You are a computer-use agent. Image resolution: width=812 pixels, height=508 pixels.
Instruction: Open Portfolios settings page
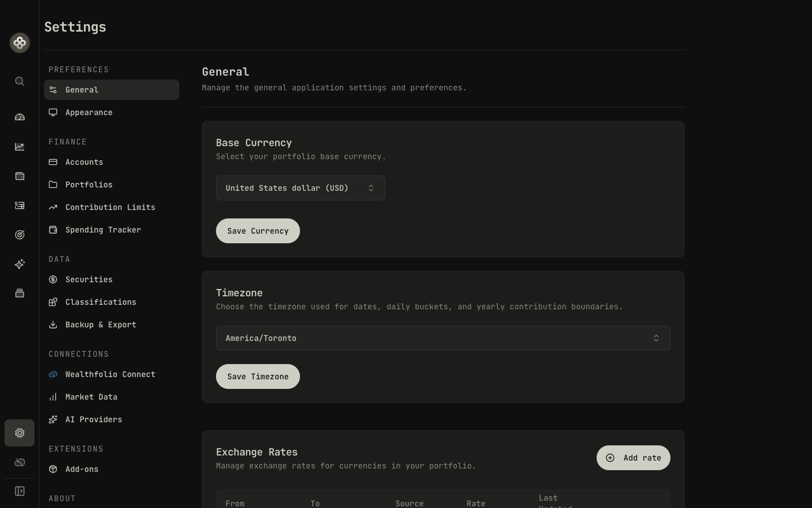pos(112,185)
